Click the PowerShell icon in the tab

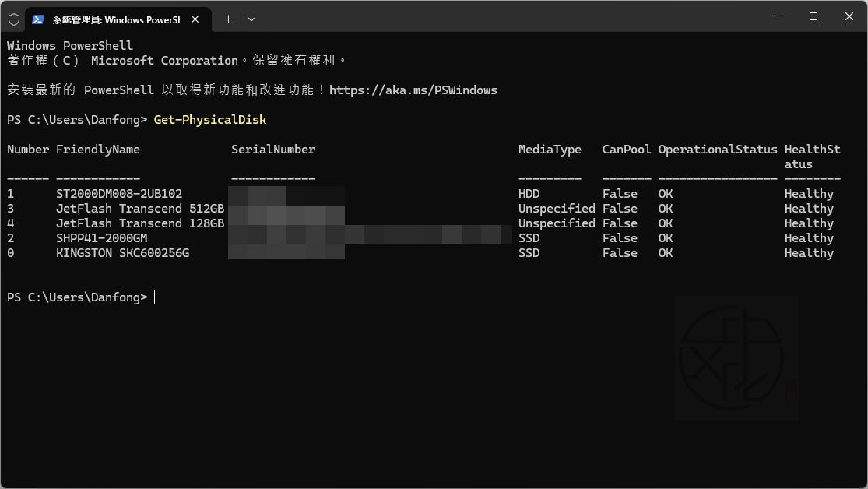tap(37, 19)
